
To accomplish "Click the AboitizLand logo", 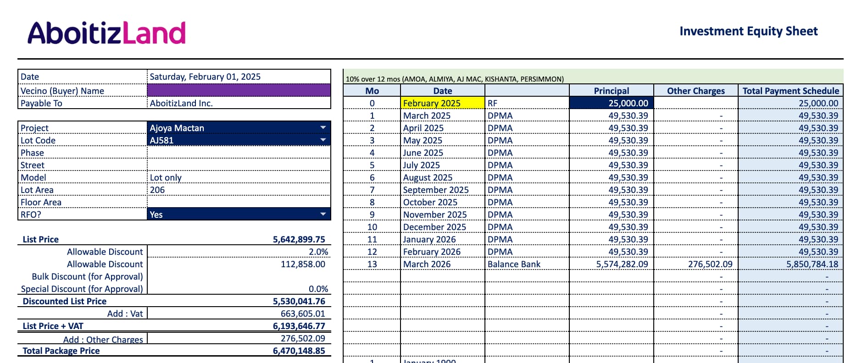I will [x=106, y=33].
